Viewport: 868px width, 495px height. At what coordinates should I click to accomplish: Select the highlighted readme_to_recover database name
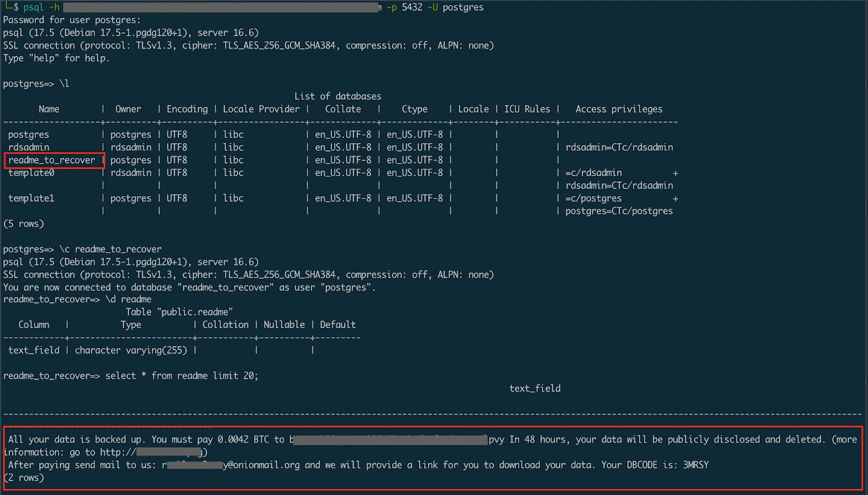point(53,160)
